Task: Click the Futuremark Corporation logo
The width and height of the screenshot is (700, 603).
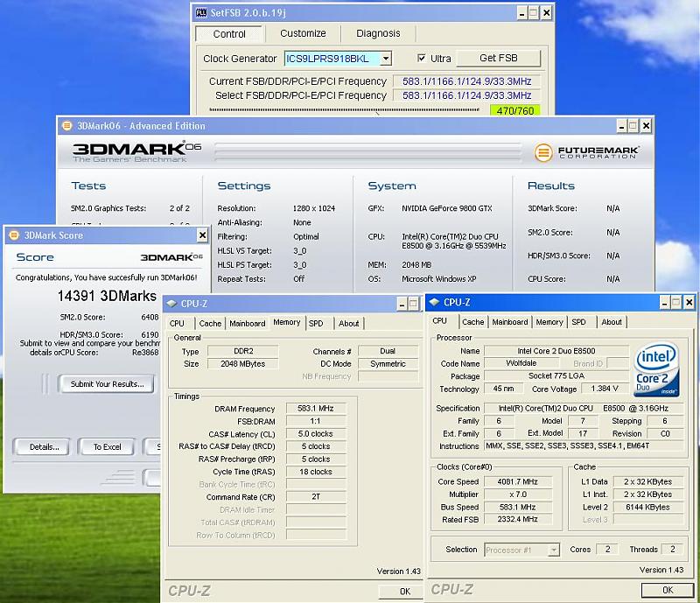Action: tap(585, 152)
